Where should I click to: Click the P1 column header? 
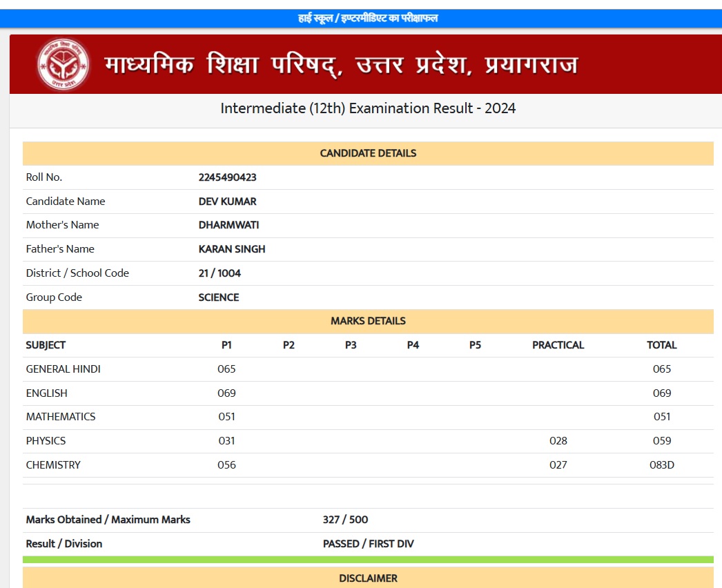point(226,345)
